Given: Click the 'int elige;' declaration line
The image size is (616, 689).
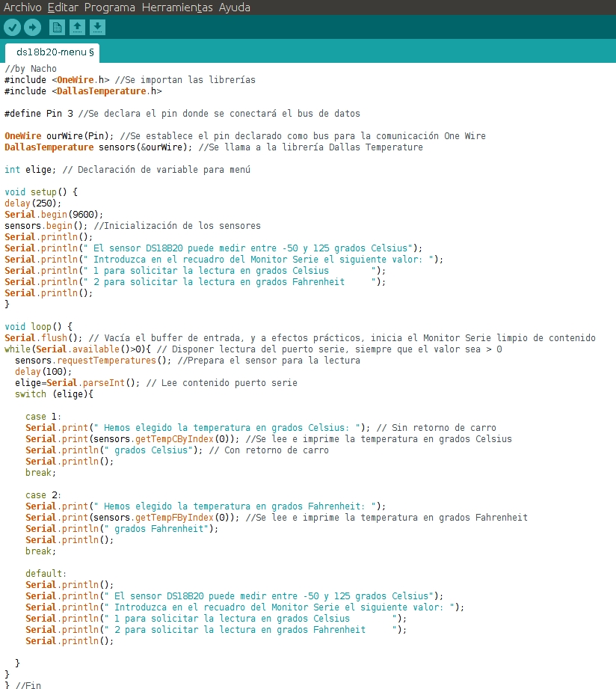Looking at the screenshot, I should point(127,170).
